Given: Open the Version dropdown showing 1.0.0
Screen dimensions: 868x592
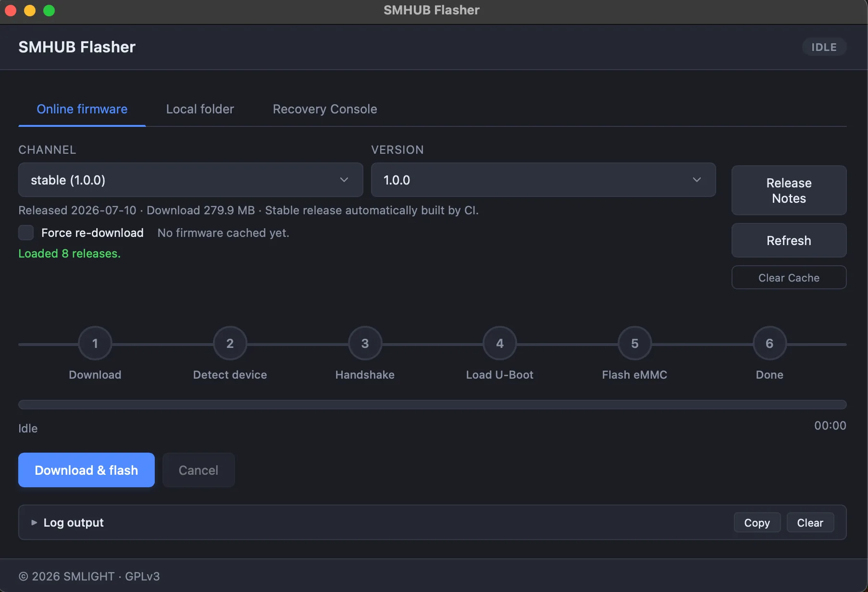Looking at the screenshot, I should 543,180.
